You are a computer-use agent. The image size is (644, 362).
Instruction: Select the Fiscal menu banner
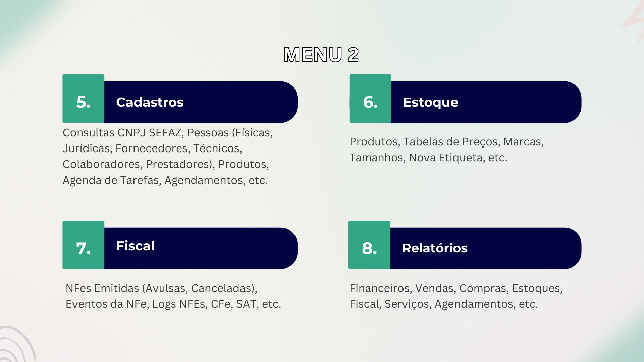(201, 248)
